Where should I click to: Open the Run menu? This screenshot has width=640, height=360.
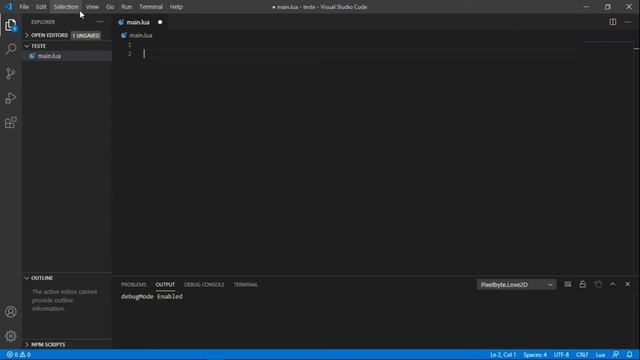click(127, 7)
